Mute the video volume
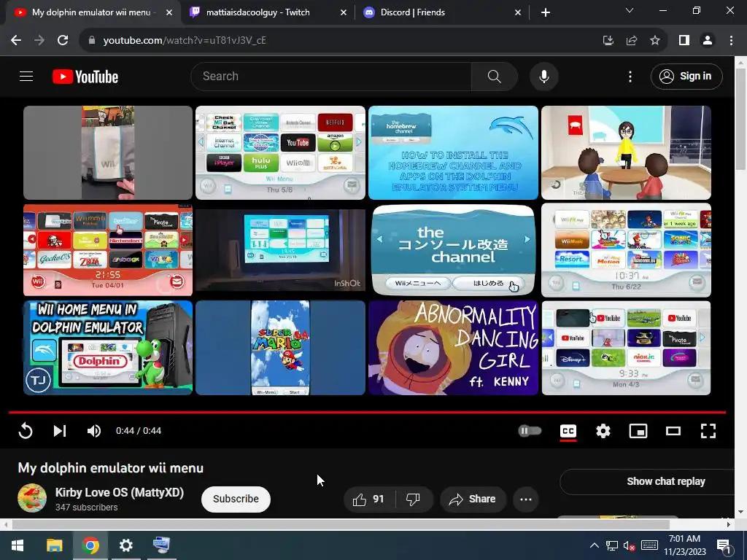The image size is (747, 560). click(x=93, y=430)
